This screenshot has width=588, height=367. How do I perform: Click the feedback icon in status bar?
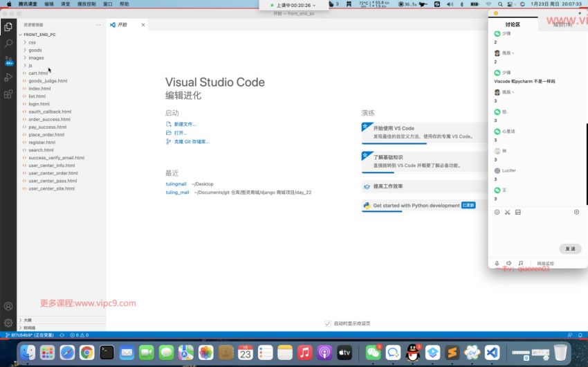tap(570, 335)
